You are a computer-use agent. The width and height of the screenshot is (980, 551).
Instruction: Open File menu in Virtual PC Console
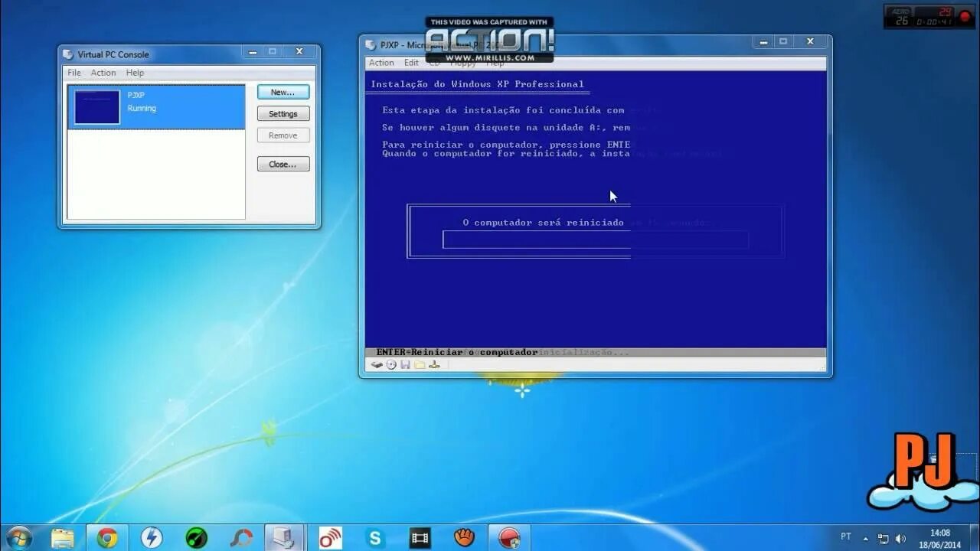coord(74,73)
